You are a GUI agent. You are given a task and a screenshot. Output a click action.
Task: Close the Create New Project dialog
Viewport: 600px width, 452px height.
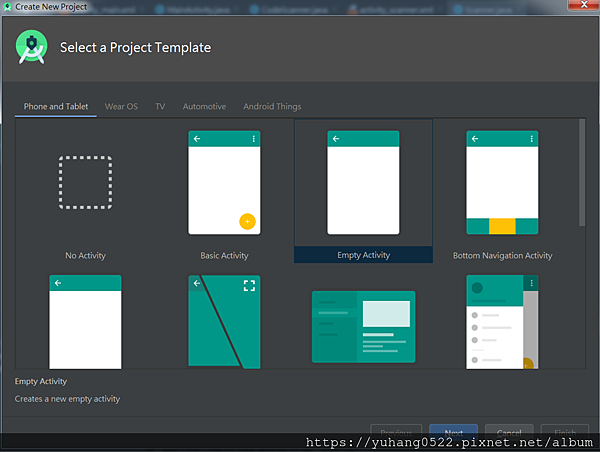tap(583, 5)
